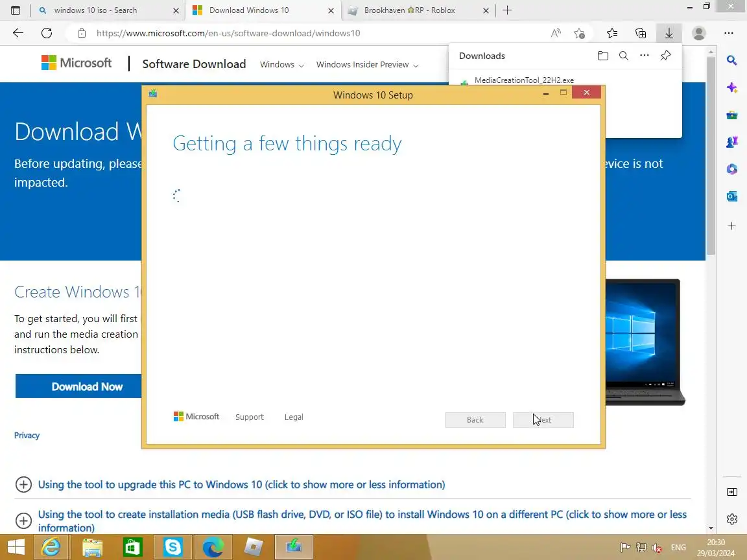
Task: Open the Store app on taskbar
Action: (132, 547)
